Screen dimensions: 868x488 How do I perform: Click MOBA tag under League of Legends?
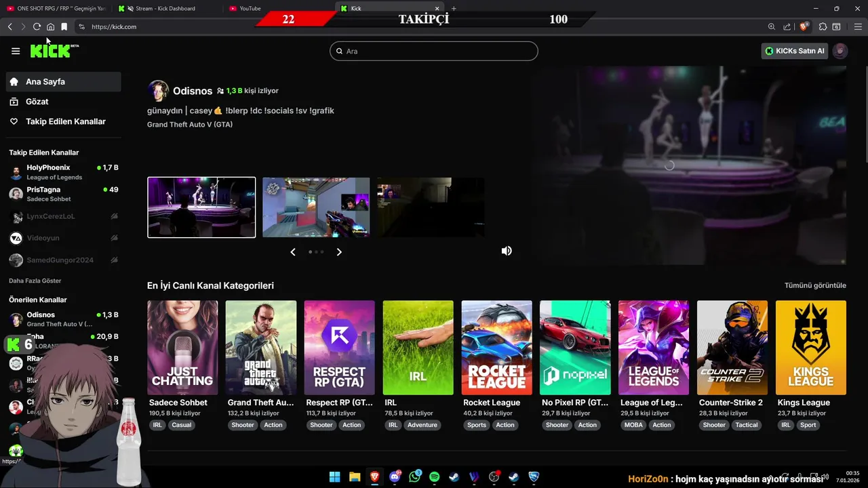click(x=633, y=425)
